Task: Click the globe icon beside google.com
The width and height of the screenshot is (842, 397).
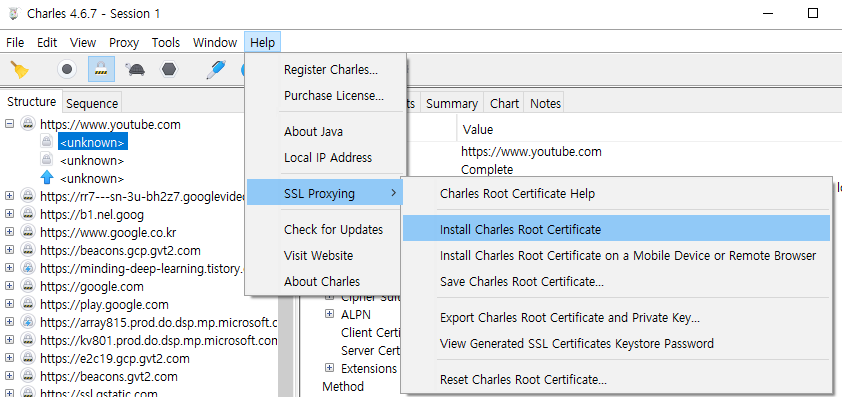Action: coord(27,286)
